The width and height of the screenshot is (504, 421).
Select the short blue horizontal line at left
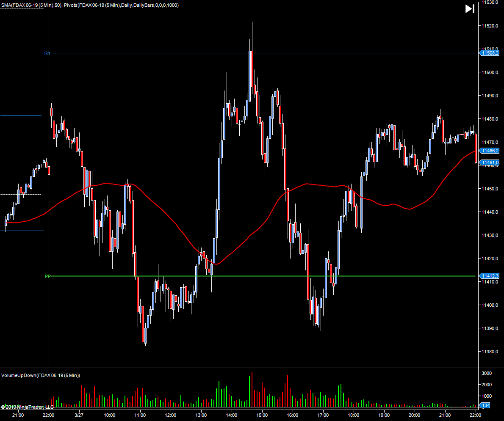tap(21, 115)
